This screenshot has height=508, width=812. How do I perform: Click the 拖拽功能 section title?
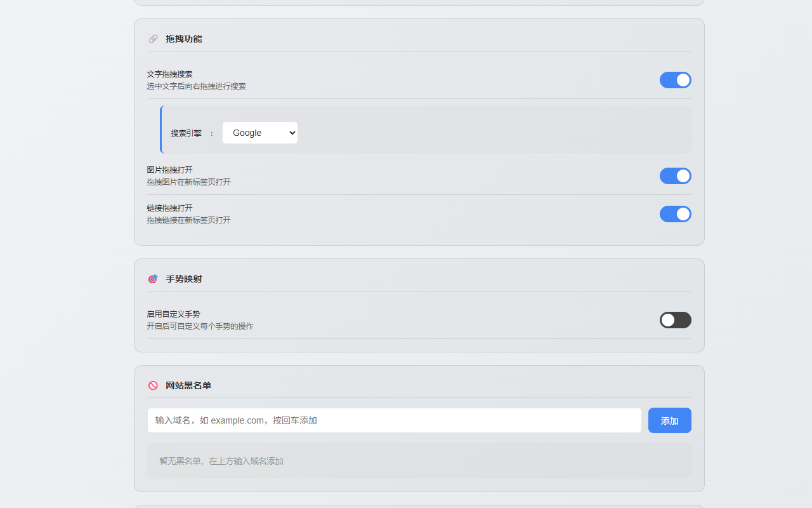coord(183,39)
